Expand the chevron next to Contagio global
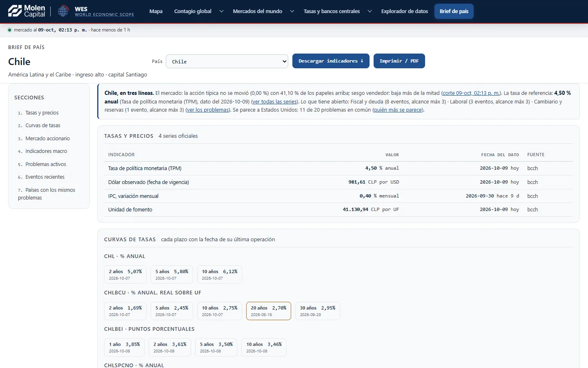Image resolution: width=588 pixels, height=368 pixels. pyautogui.click(x=221, y=11)
